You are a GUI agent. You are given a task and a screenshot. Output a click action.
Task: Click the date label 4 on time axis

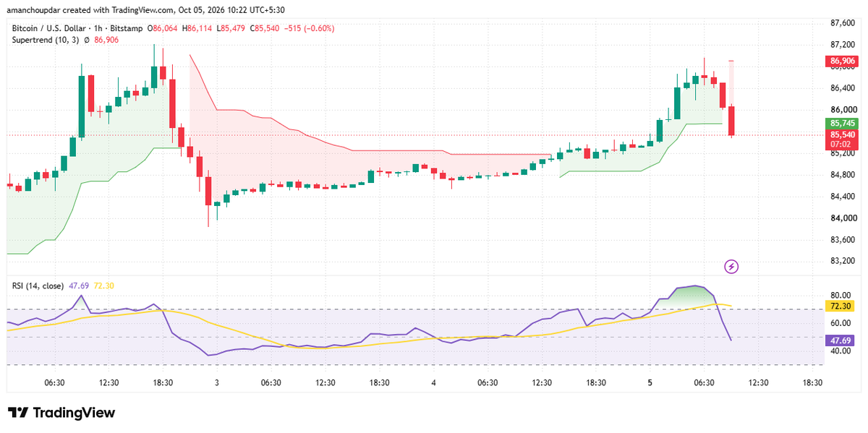[x=433, y=383]
